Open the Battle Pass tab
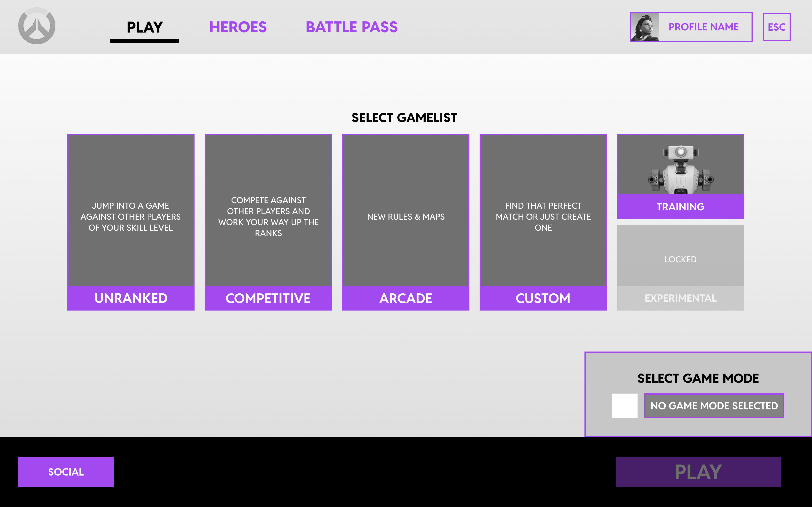The width and height of the screenshot is (812, 507). pos(351,27)
